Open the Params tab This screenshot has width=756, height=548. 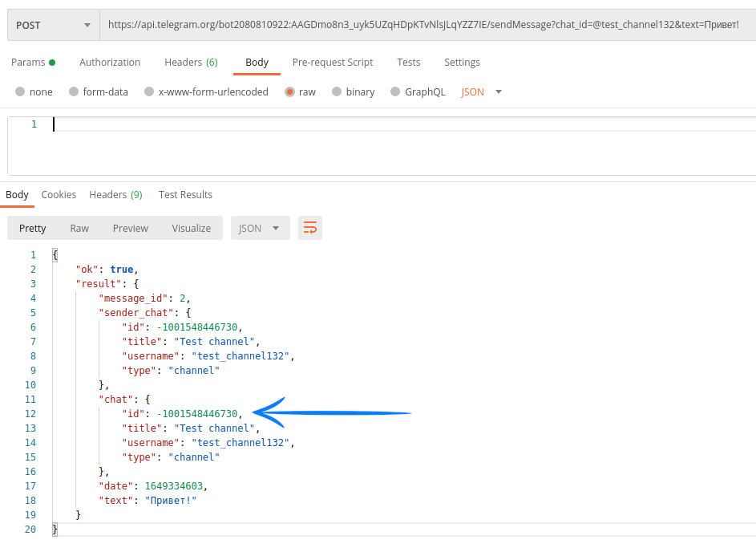33,63
